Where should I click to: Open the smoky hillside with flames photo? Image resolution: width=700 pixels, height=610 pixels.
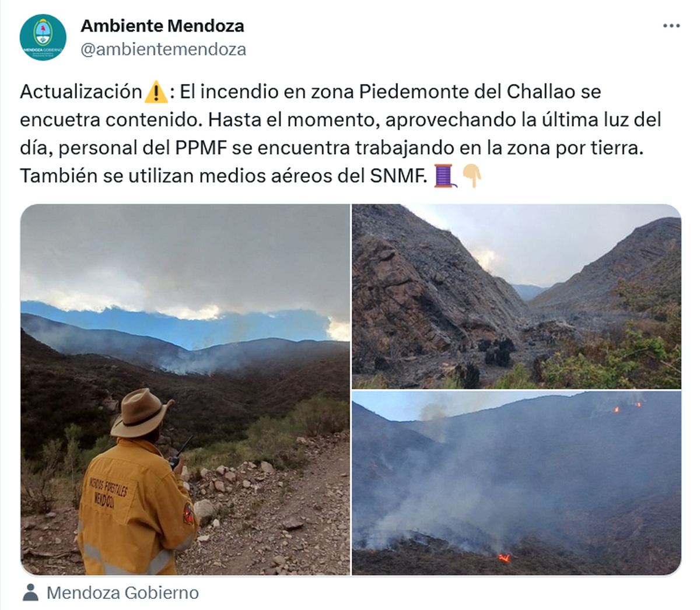[x=516, y=483]
